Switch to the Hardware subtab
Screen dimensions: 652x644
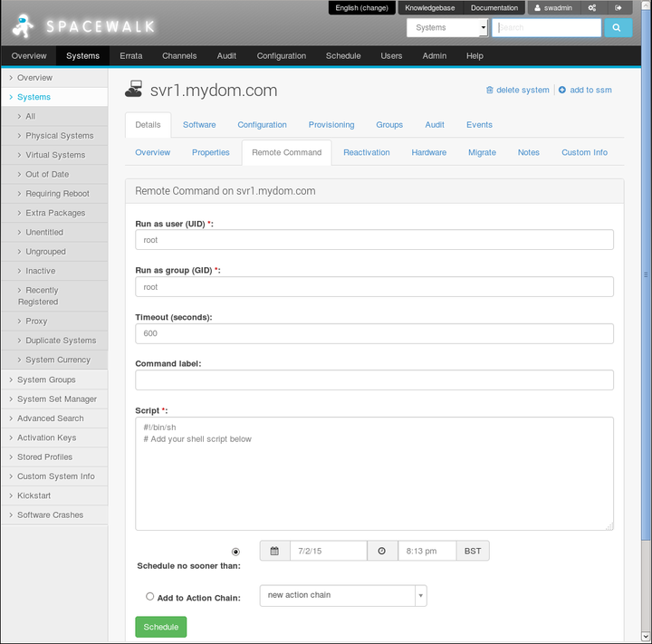coord(428,152)
